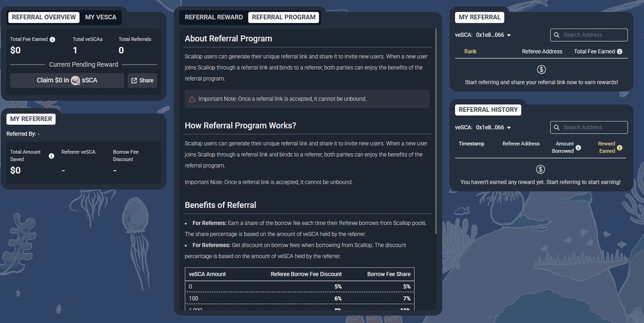Screen dimensions: 644x323
Task: Click the Timestamp column header
Action: coord(471,144)
